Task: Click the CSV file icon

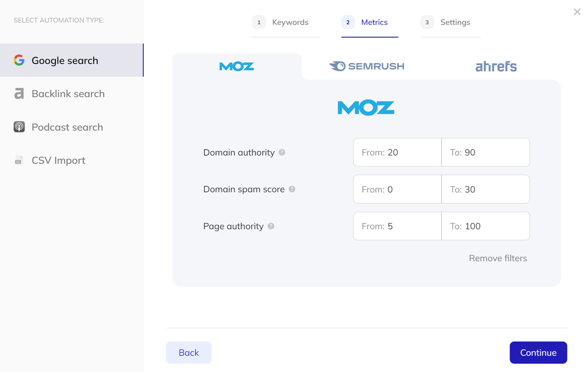Action: [19, 160]
